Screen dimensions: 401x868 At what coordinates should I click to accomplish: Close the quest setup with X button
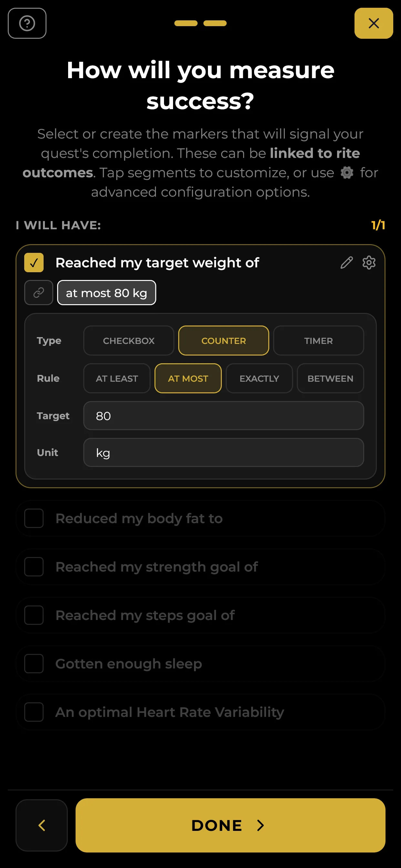(373, 23)
